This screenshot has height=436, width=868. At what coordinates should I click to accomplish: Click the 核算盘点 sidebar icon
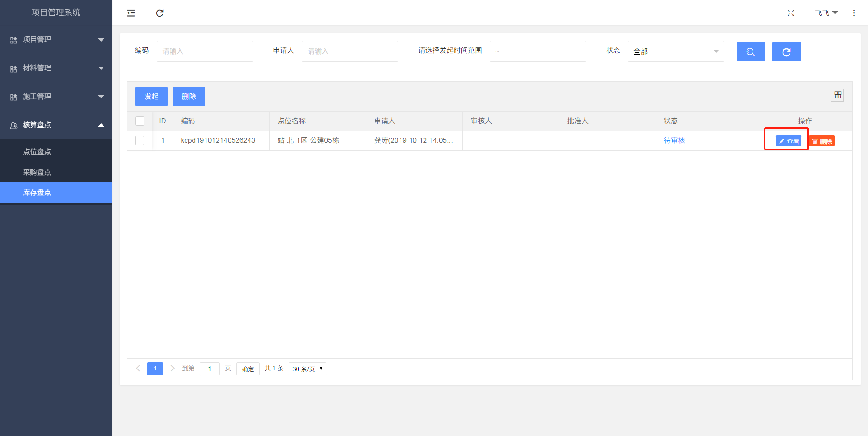click(13, 126)
